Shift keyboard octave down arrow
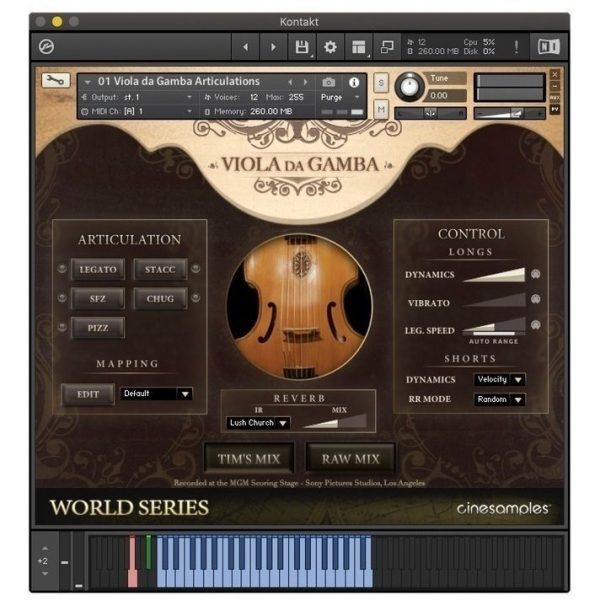This screenshot has height=600, width=600. [45, 574]
